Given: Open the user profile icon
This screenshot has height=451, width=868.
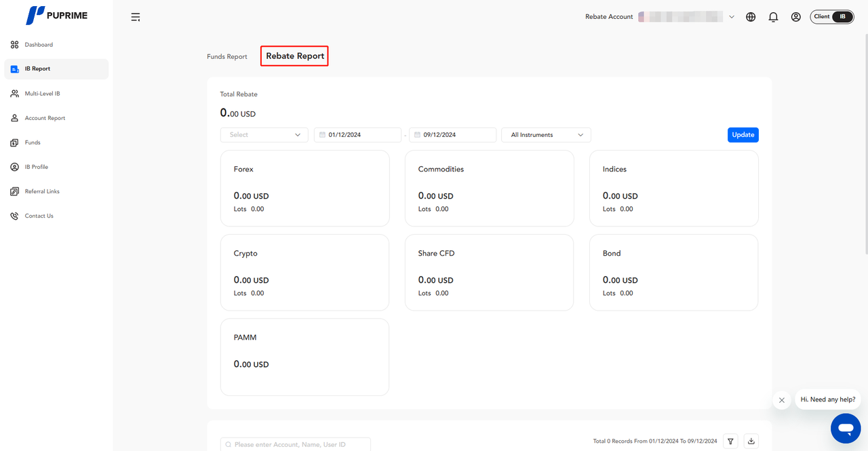Looking at the screenshot, I should coord(796,17).
